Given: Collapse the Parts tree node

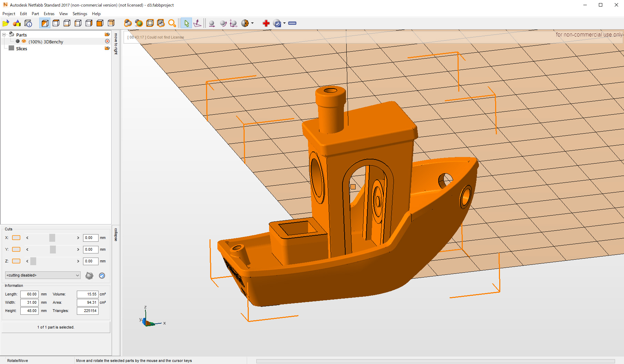Looking at the screenshot, I should (x=4, y=34).
